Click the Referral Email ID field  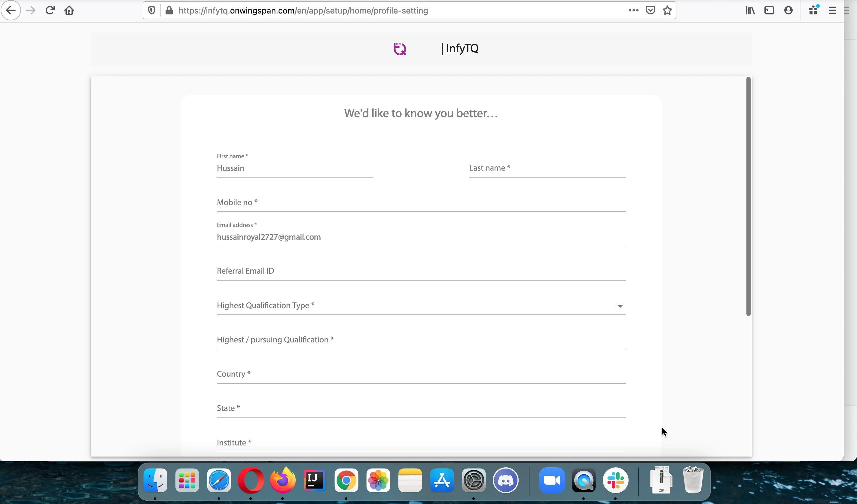421,271
